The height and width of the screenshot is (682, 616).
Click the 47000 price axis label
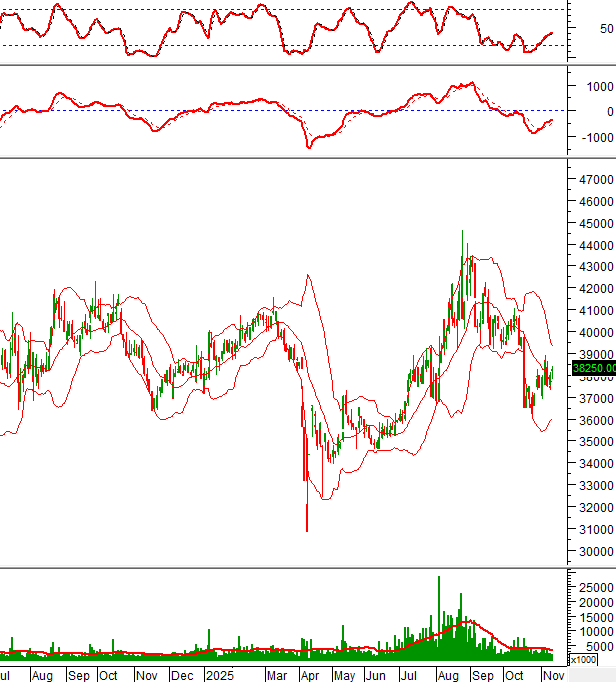[x=594, y=180]
